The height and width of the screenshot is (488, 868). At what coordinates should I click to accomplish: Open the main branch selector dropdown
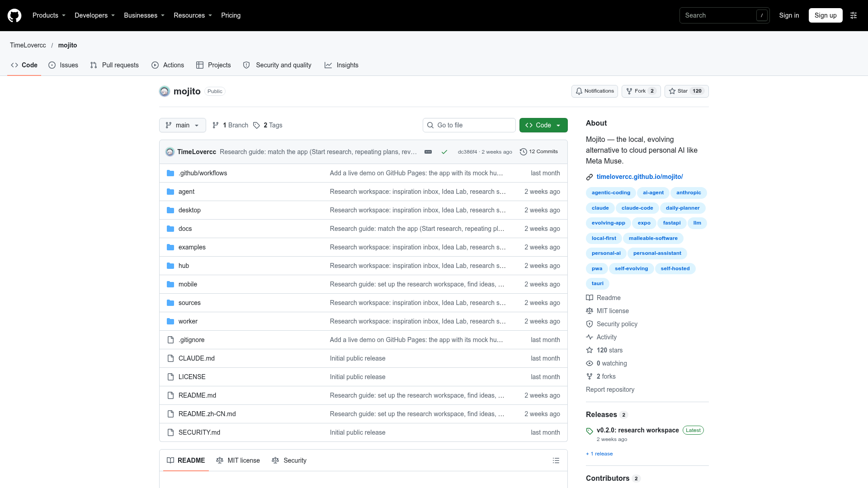(x=183, y=125)
